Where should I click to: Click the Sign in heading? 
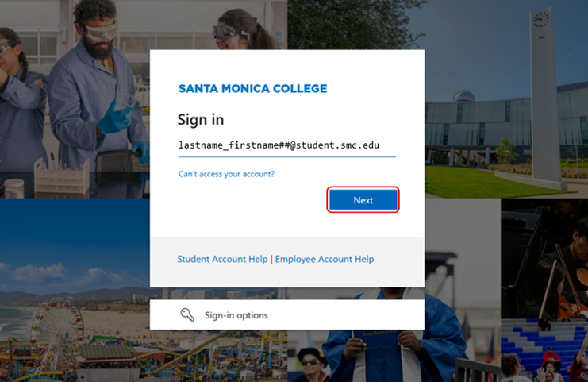click(x=201, y=120)
